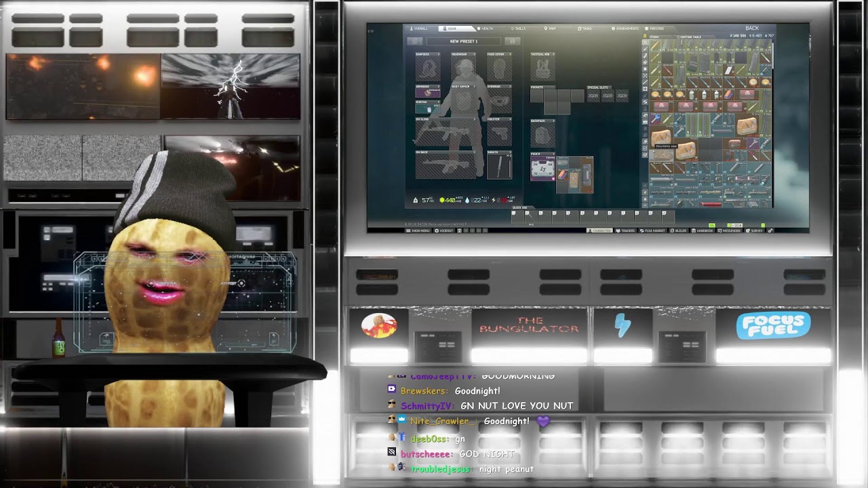The width and height of the screenshot is (868, 488).
Task: Open the Overall tab
Action: tap(420, 28)
